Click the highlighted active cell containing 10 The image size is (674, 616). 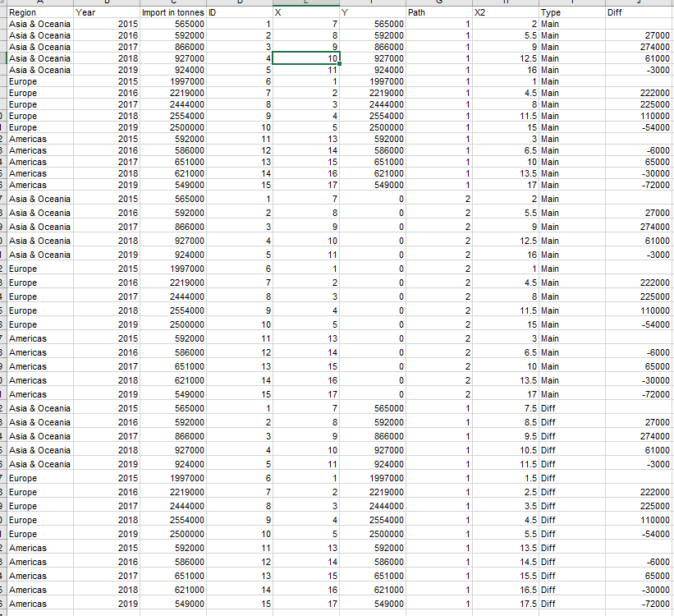305,58
